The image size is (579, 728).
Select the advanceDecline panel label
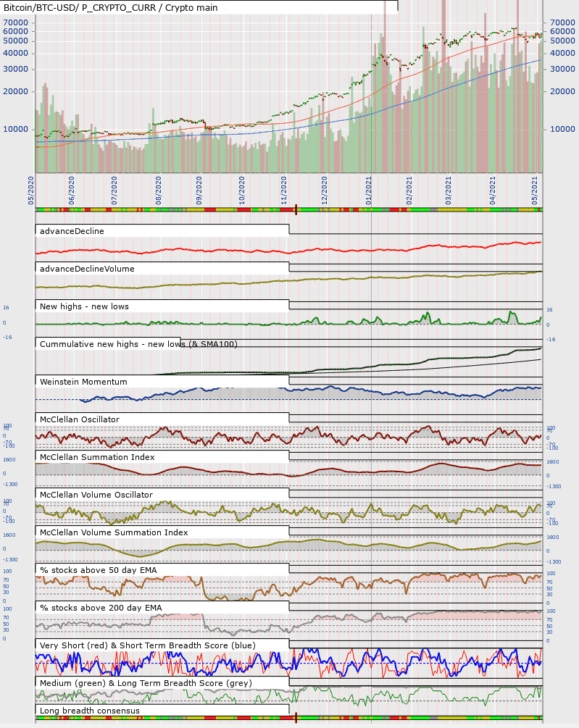[72, 231]
